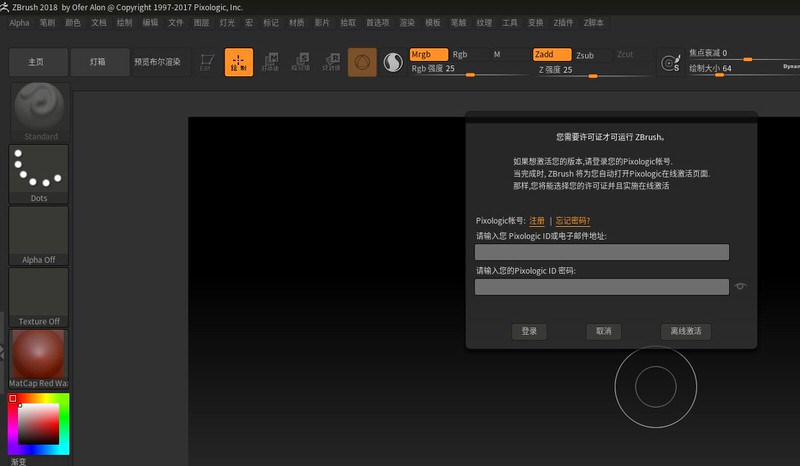
Task: Click the Rotate (R) transform icon
Action: 332,62
